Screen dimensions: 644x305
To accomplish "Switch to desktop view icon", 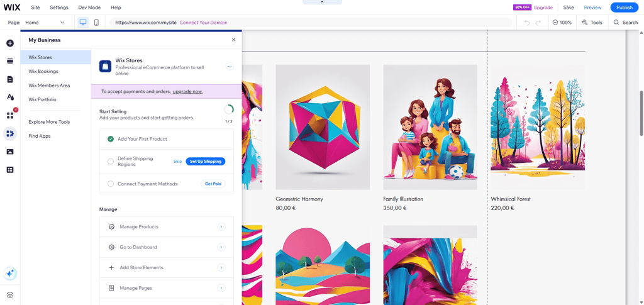I will (x=83, y=23).
